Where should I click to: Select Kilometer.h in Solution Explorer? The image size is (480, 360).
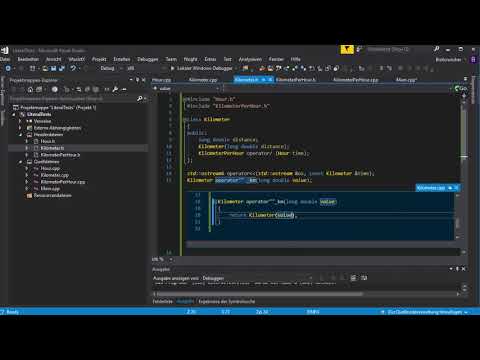(52, 148)
